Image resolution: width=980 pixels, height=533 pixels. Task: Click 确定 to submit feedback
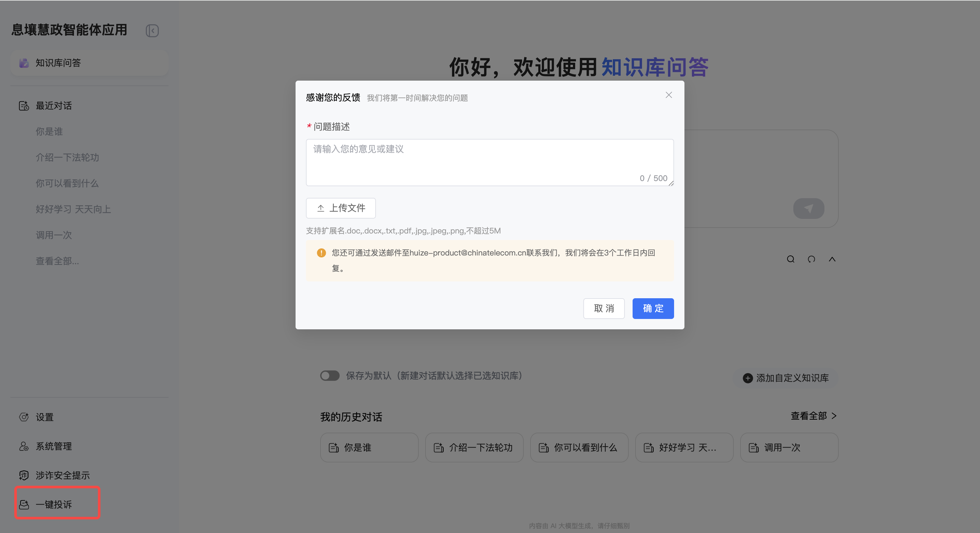point(653,308)
